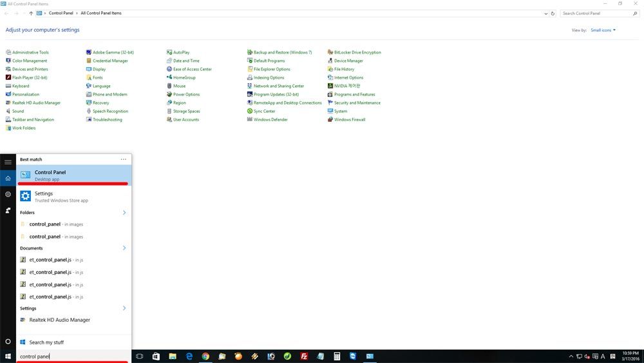The image size is (644, 363).
Task: Select Realtek HD Audio Manager search result
Action: (74, 320)
